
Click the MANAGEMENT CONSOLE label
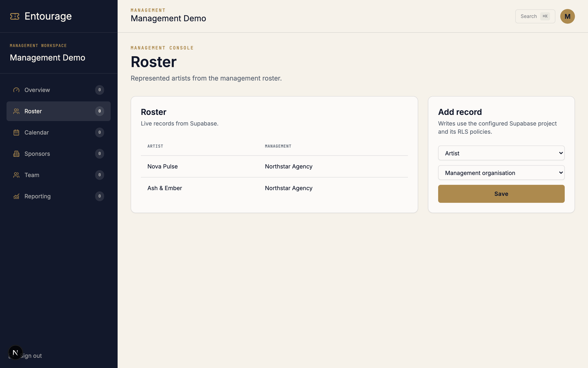click(x=162, y=48)
